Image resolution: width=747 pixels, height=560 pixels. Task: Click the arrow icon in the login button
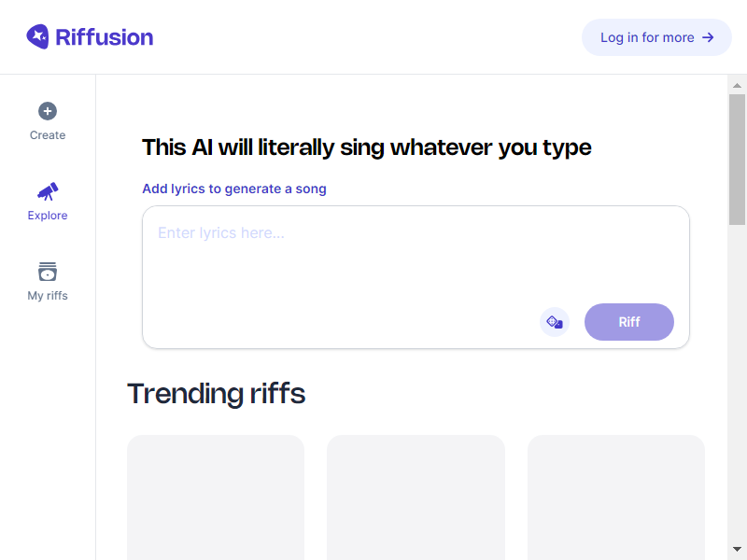[707, 37]
